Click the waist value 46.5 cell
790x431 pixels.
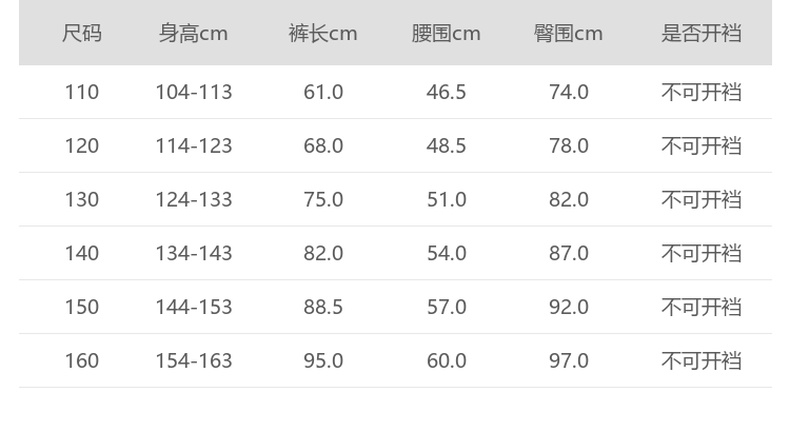click(x=446, y=92)
